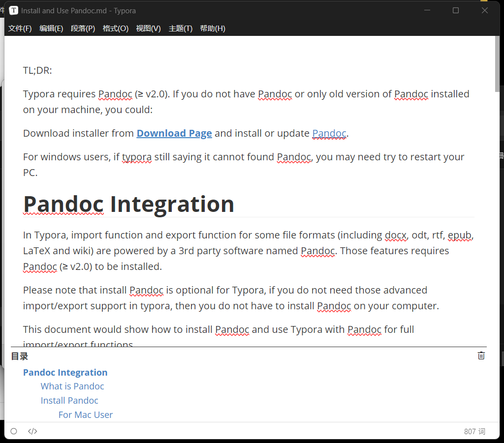Select For Mac User in the outline
504x443 pixels.
click(85, 414)
